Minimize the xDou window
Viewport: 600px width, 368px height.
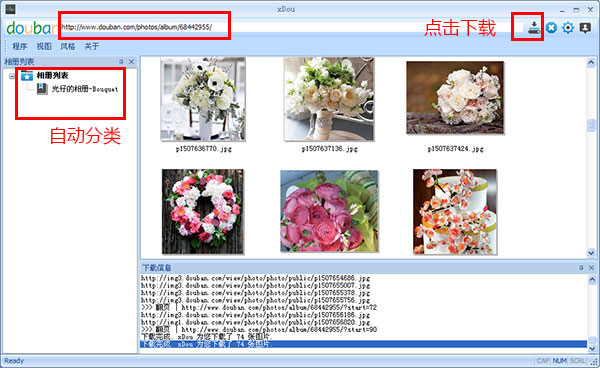coord(562,10)
